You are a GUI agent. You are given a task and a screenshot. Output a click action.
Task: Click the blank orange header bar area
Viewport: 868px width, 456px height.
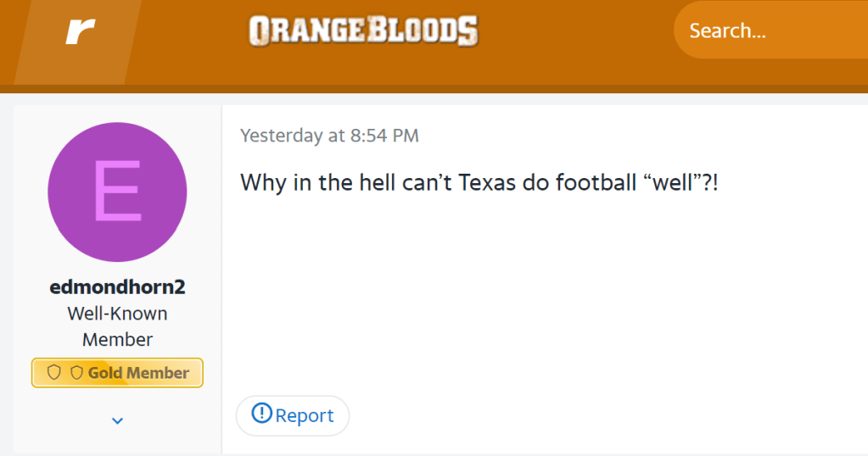577,34
